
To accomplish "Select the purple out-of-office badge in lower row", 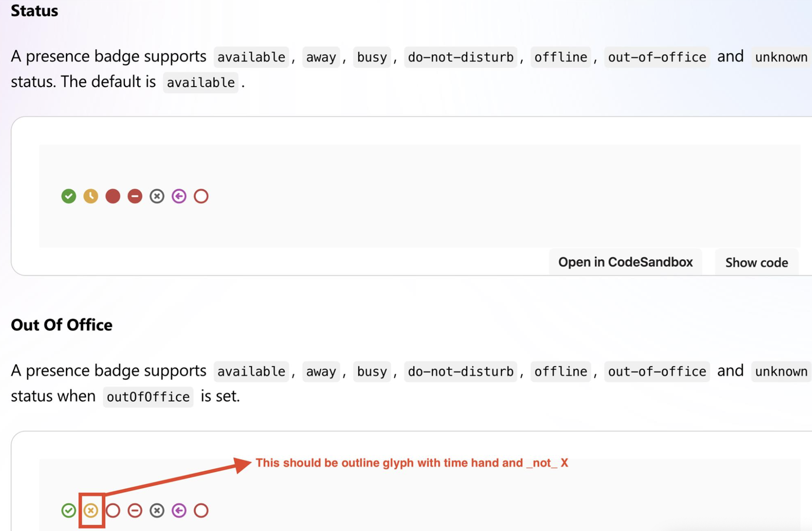I will pos(179,510).
